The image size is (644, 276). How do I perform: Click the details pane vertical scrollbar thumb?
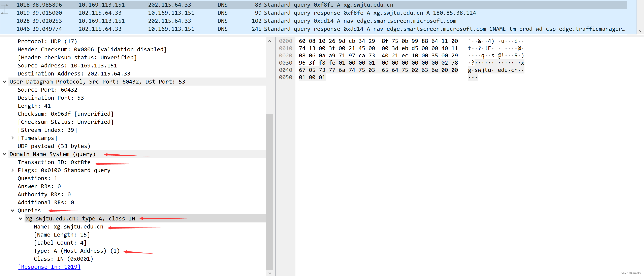pos(269,192)
